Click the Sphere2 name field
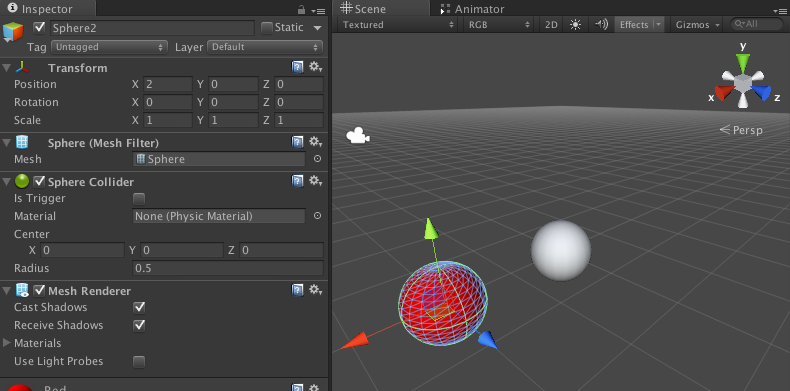Screen dimensions: 790x391 pos(153,28)
